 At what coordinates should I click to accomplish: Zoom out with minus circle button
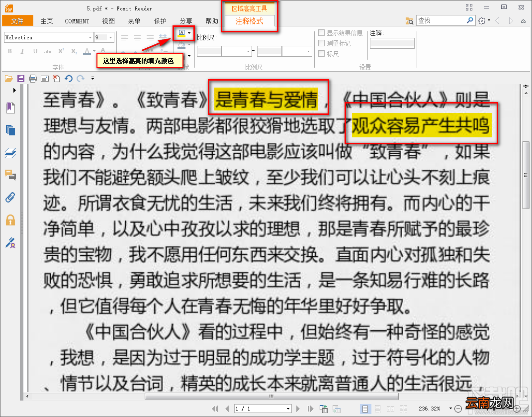tap(458, 409)
